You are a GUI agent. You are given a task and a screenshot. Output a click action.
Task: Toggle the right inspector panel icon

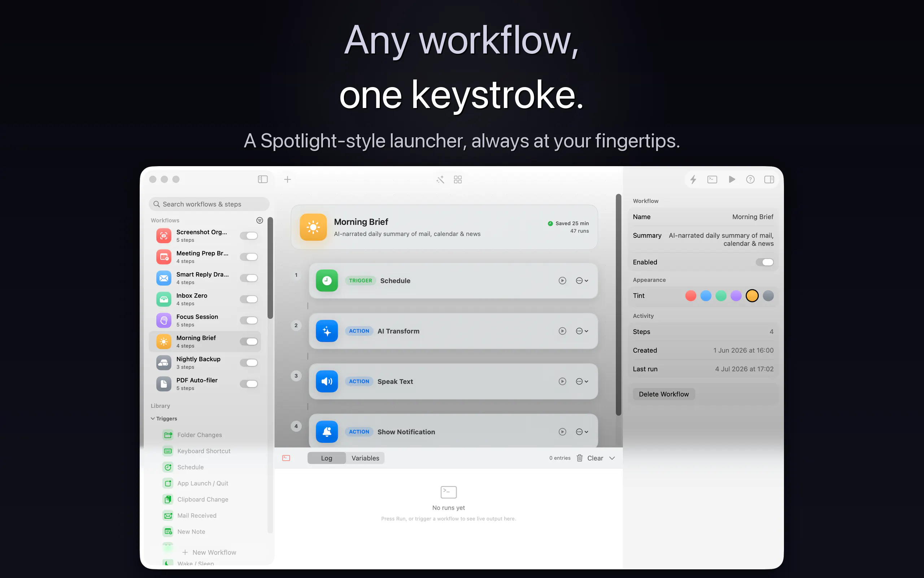[769, 179]
